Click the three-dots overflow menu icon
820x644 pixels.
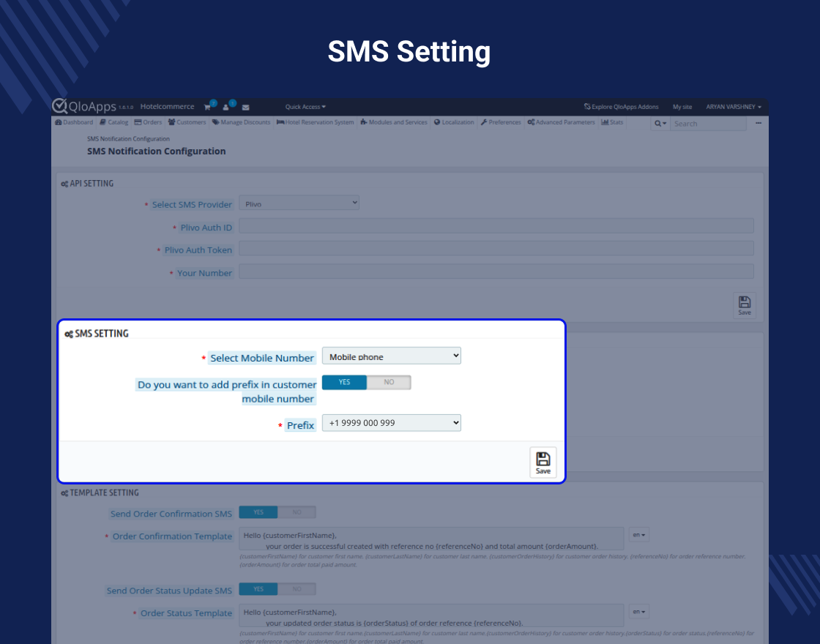(758, 123)
